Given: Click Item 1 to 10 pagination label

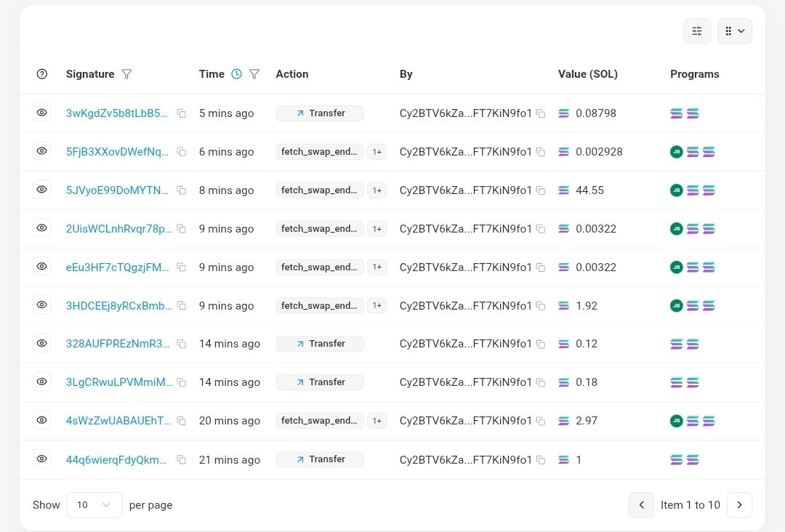Looking at the screenshot, I should click(691, 505).
